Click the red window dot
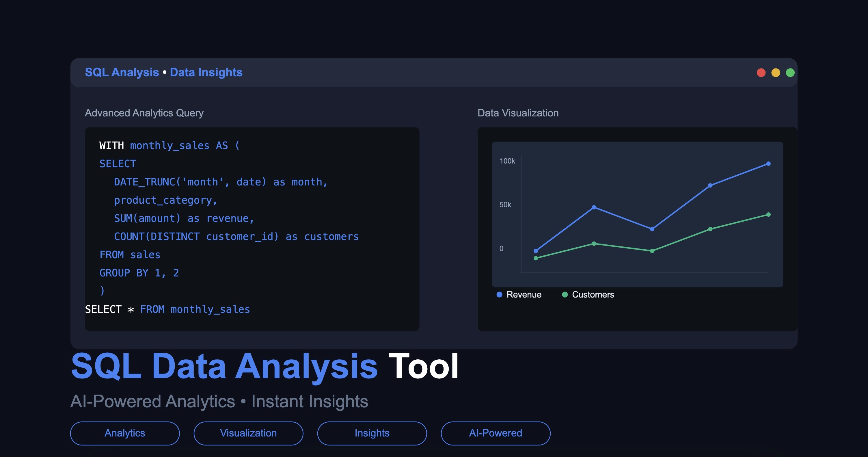 coord(761,73)
